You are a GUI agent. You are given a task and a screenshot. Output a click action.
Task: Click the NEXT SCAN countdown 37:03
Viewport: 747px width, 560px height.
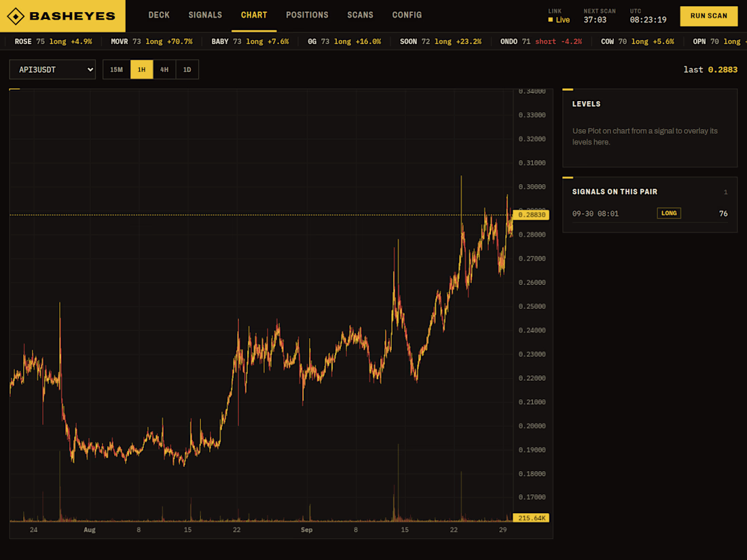tap(595, 20)
